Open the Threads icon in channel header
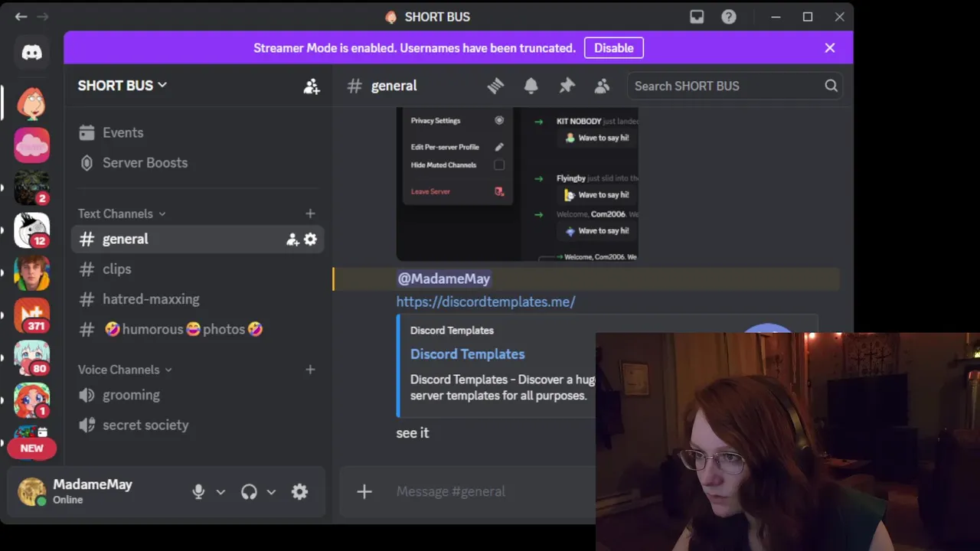Screen dimensions: 980x551 click(x=495, y=86)
